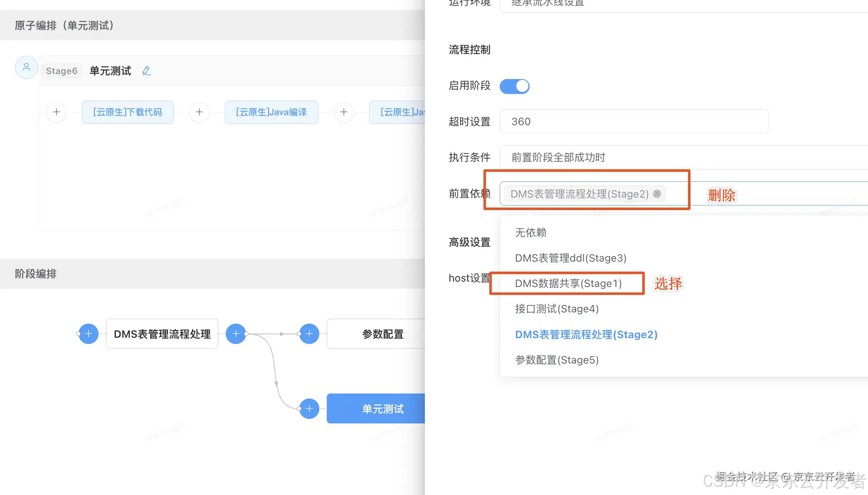Screen dimensions: 868x495
Task: Add a stage after DMS表管理流程处理 node
Action: [x=236, y=333]
